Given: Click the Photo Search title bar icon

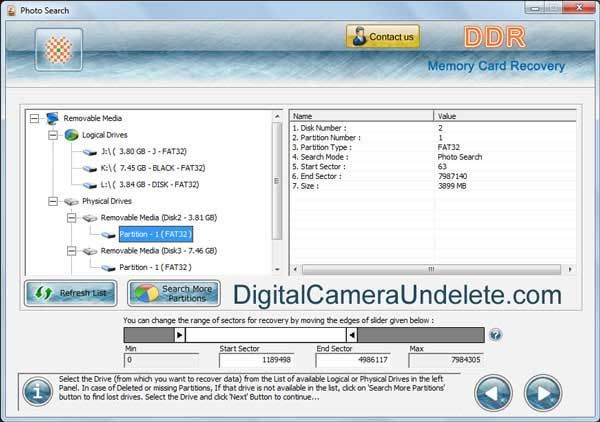Looking at the screenshot, I should [11, 10].
